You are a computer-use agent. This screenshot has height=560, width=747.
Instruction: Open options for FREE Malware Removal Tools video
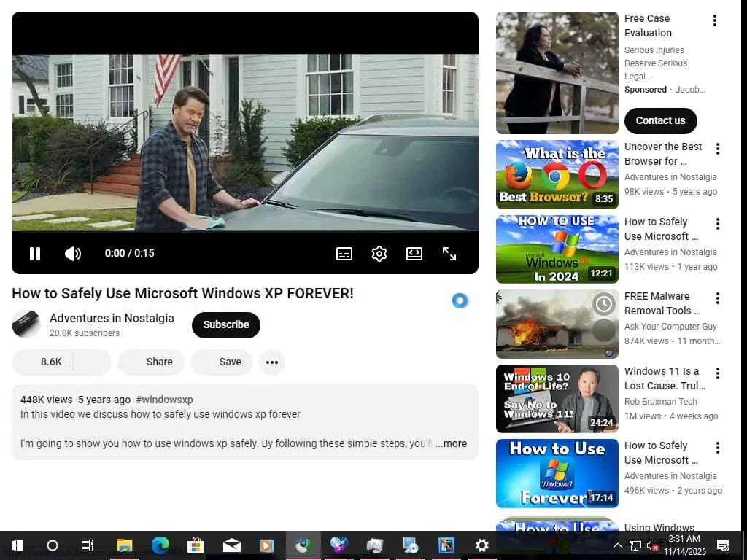(718, 298)
